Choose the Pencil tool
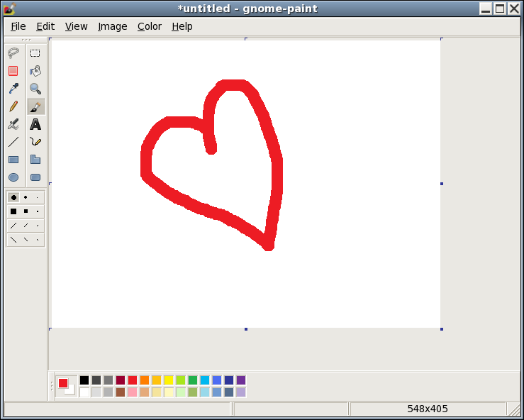This screenshot has height=420, width=524. point(13,106)
